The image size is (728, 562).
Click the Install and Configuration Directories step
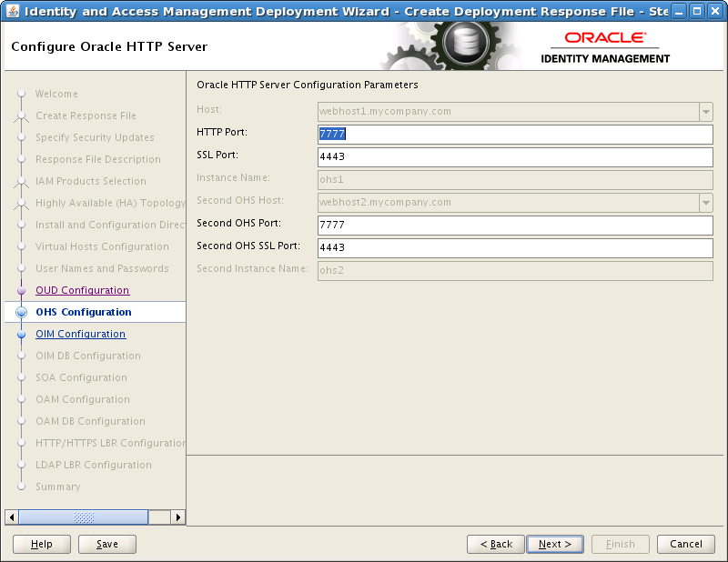click(x=110, y=225)
